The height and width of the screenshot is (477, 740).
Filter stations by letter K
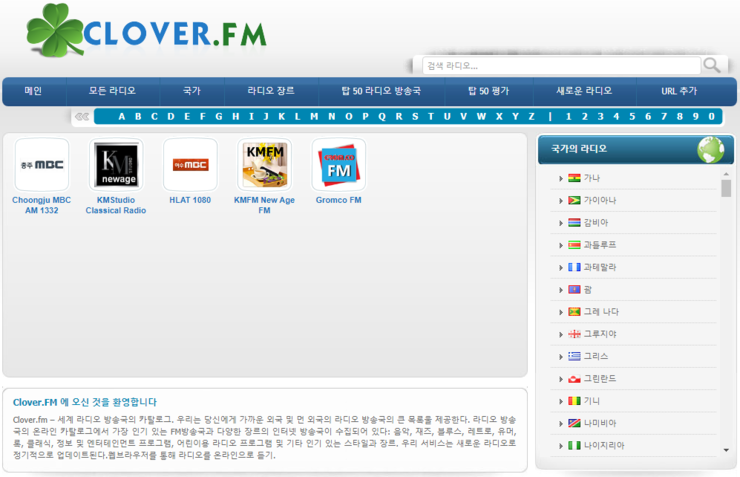[281, 117]
